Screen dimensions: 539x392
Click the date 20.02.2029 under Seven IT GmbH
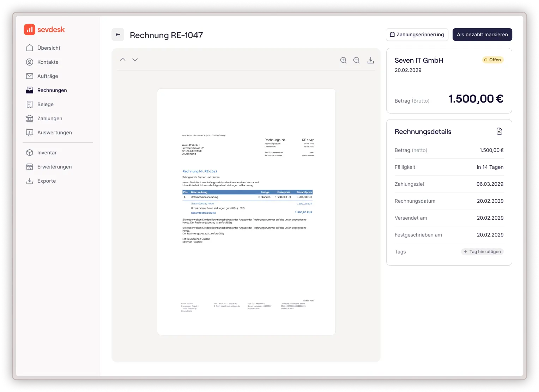pos(408,70)
